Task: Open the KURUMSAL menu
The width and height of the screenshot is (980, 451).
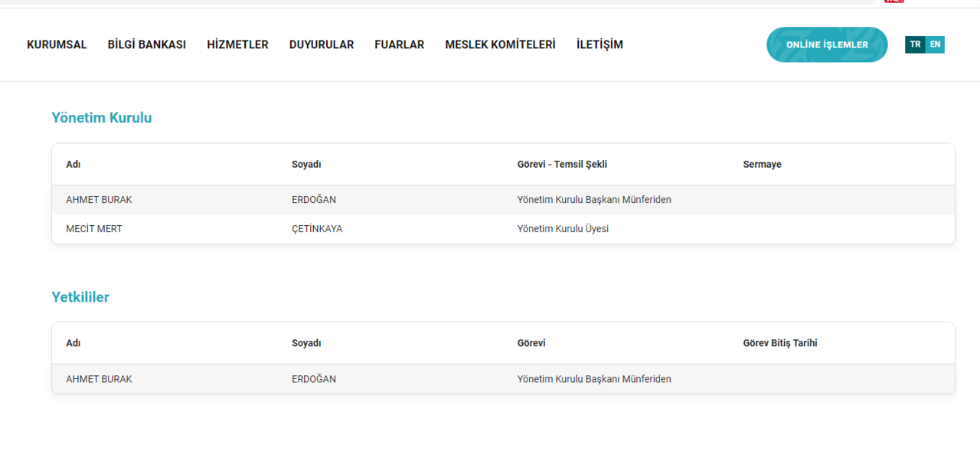Action: (57, 44)
